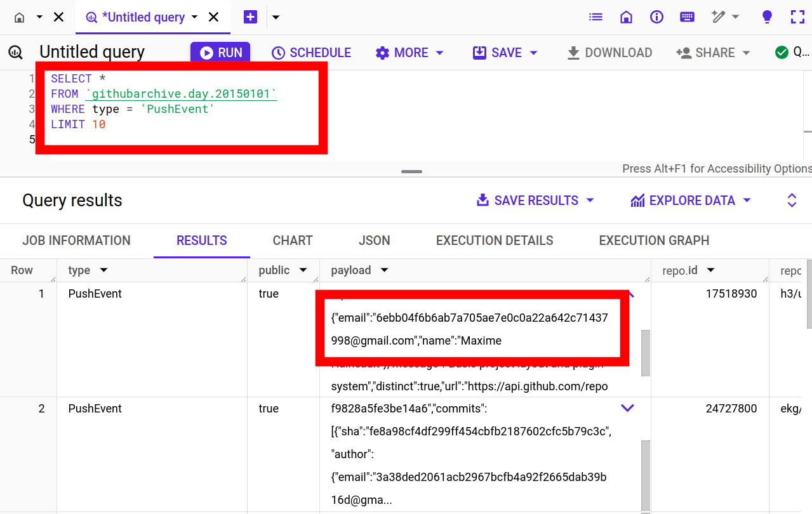Open the SQL navigation list icon
812x514 pixels.
tap(596, 17)
